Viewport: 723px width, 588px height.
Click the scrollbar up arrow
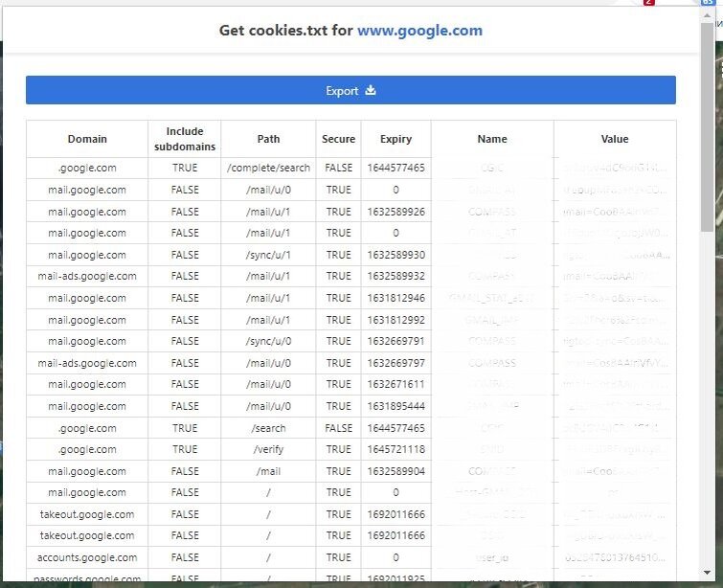pyautogui.click(x=707, y=15)
